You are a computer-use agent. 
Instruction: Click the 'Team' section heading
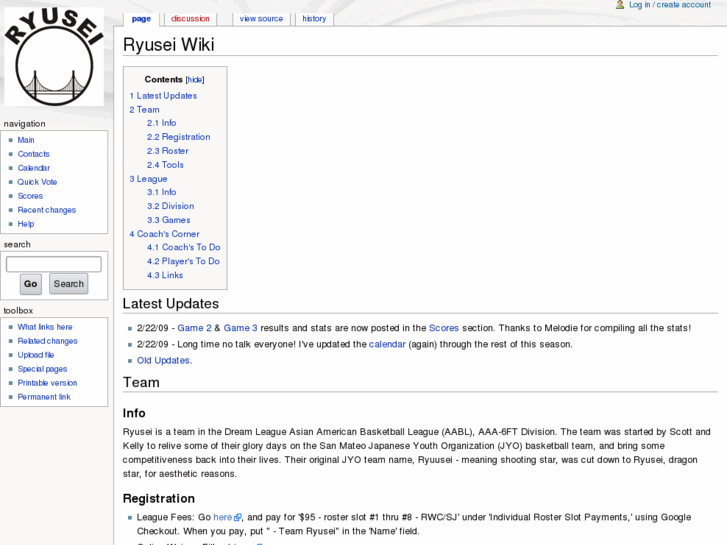click(x=141, y=382)
